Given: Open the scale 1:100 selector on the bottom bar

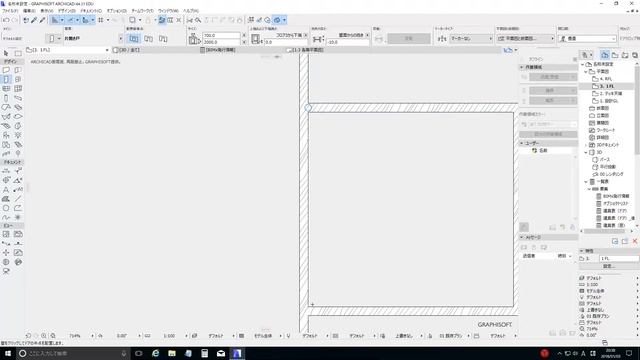Looking at the screenshot, I should pos(169,336).
